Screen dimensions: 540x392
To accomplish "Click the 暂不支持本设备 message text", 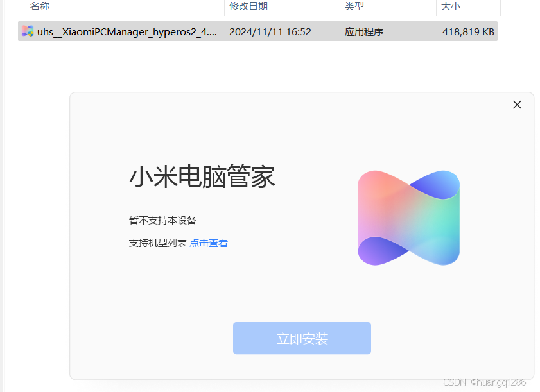I will tap(162, 220).
